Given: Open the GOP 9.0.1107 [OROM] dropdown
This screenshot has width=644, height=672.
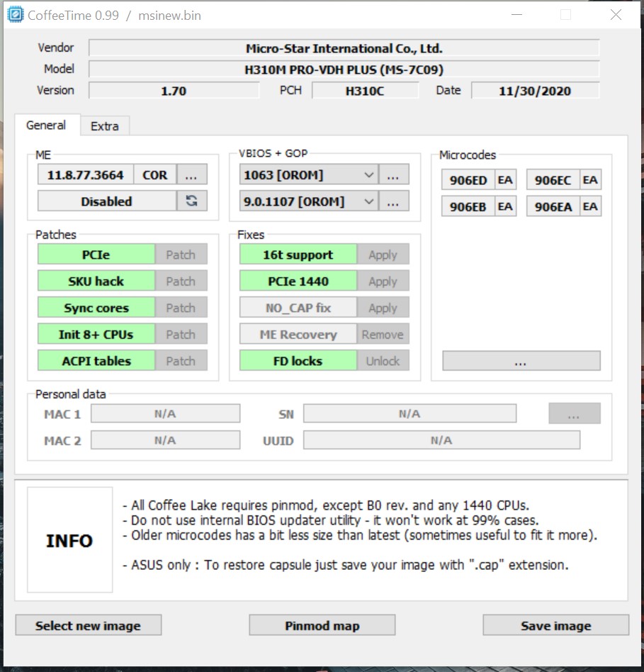Looking at the screenshot, I should click(x=308, y=201).
